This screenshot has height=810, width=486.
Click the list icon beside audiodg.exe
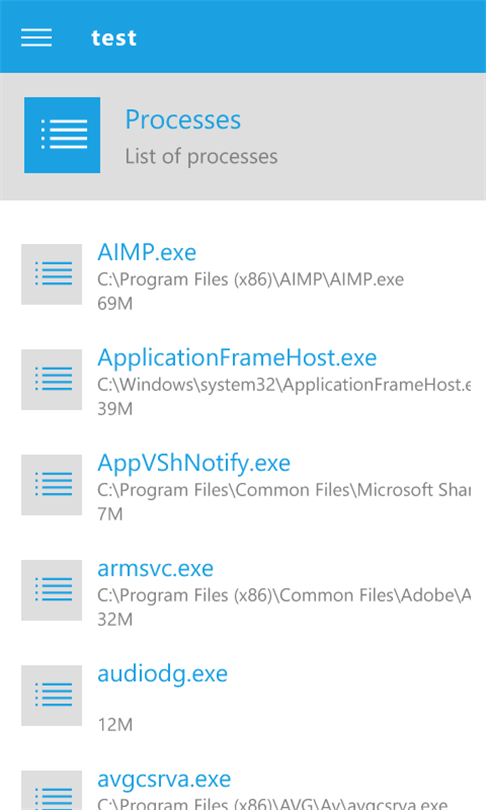click(x=52, y=696)
